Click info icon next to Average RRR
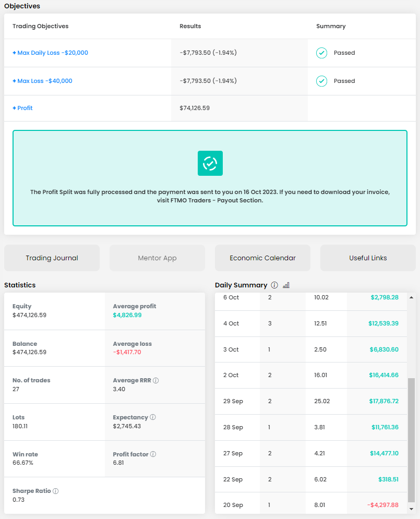 point(156,380)
